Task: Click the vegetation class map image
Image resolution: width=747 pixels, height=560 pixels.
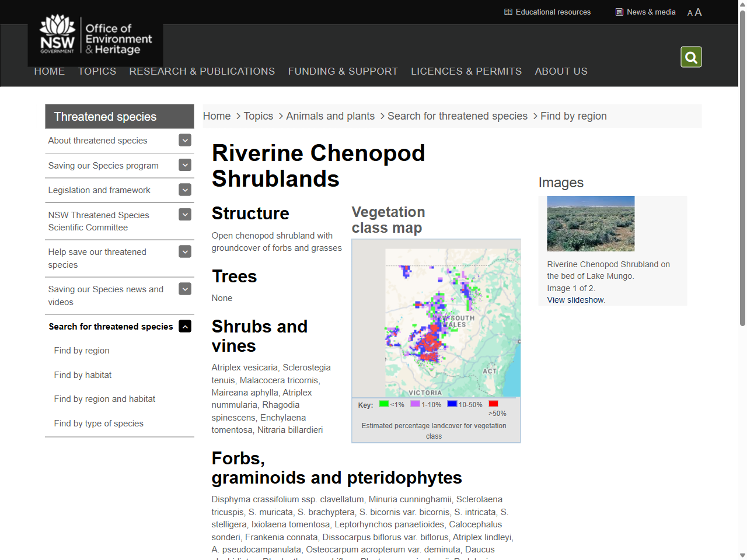Action: [436, 318]
